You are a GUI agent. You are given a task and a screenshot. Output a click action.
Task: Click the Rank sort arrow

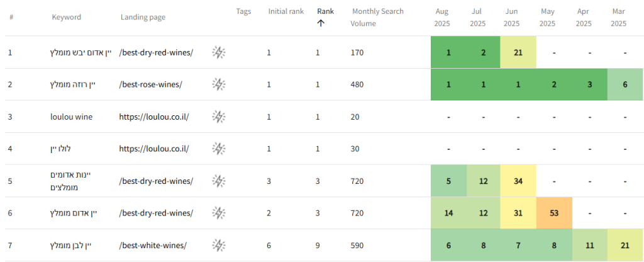(x=321, y=23)
